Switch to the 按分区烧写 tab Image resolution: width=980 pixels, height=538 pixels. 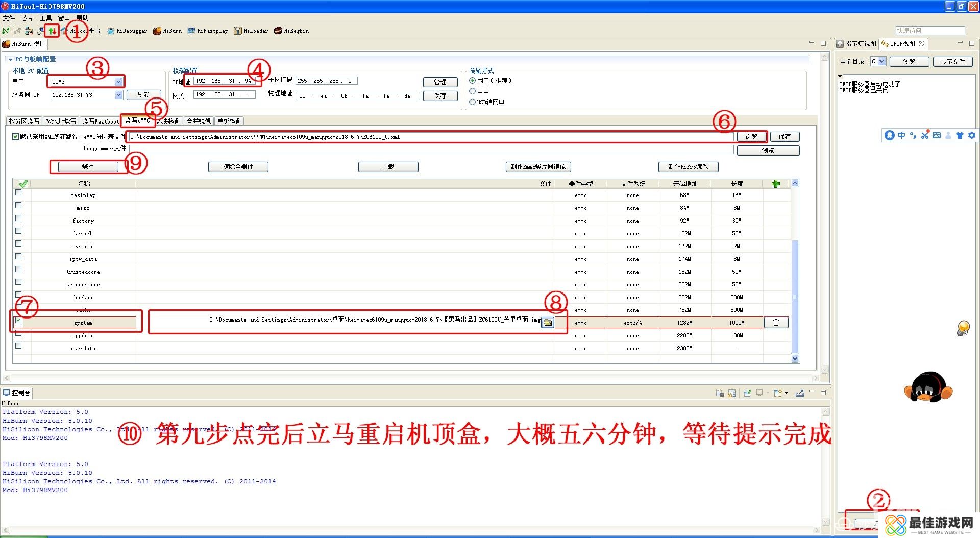coord(24,121)
